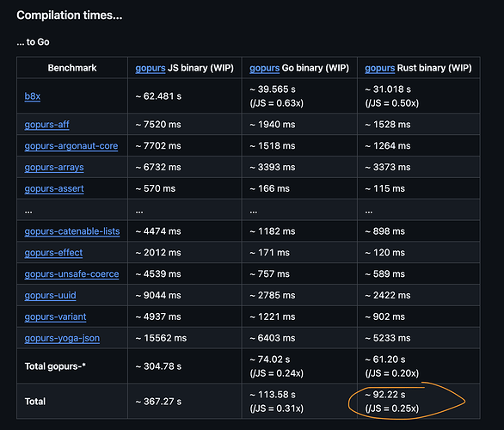Open the gopurs-yoga-json link

(x=62, y=338)
